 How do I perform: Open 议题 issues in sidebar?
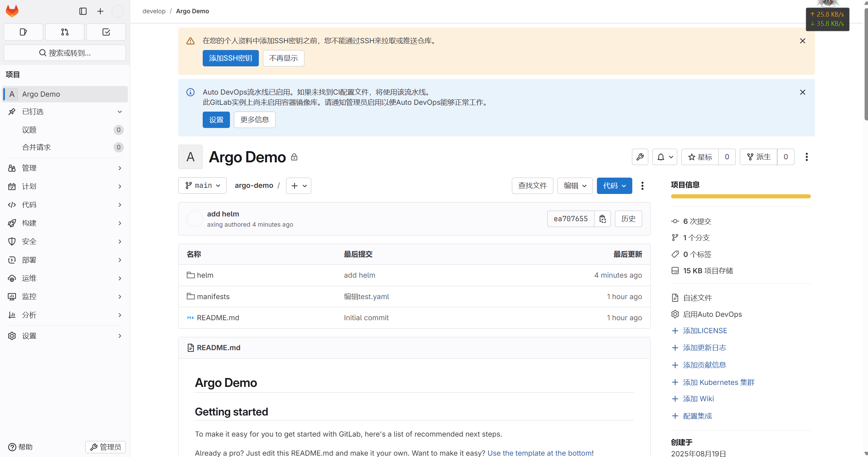[65, 130]
